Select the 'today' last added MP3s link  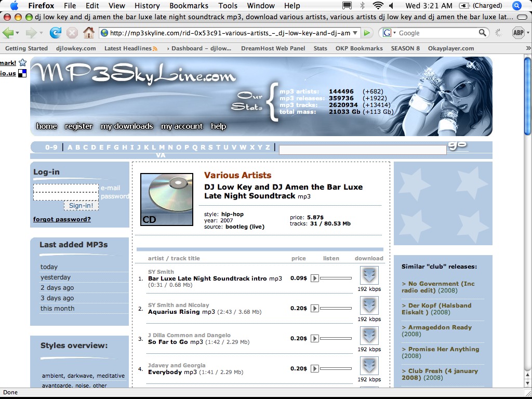click(49, 267)
